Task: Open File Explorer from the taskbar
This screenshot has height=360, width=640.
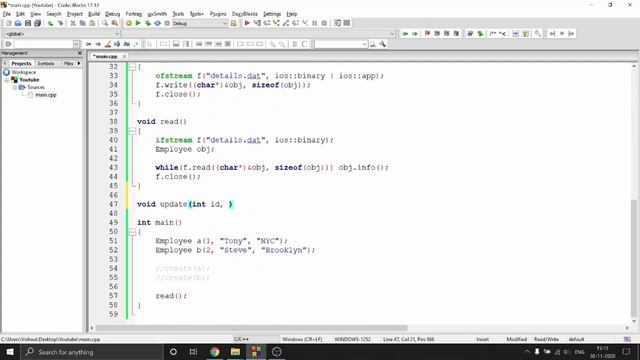Action: (x=236, y=352)
